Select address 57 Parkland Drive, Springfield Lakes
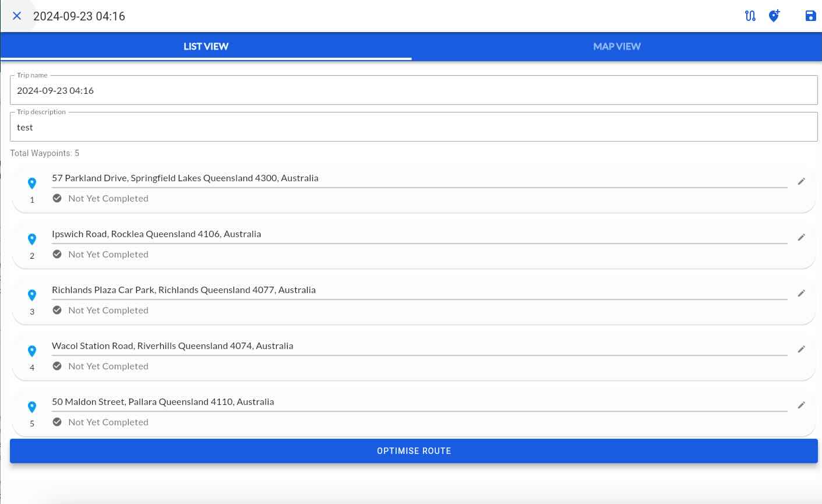This screenshot has height=504, width=822. tap(185, 178)
